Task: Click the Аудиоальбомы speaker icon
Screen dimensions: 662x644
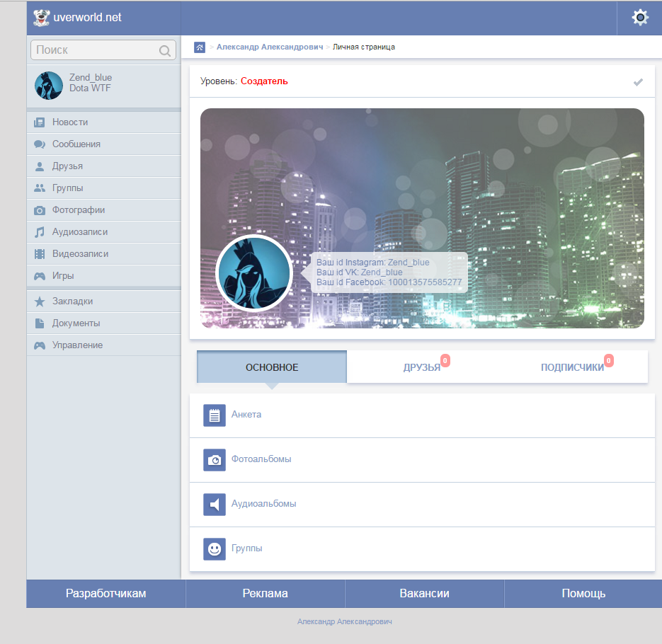Action: [x=215, y=505]
